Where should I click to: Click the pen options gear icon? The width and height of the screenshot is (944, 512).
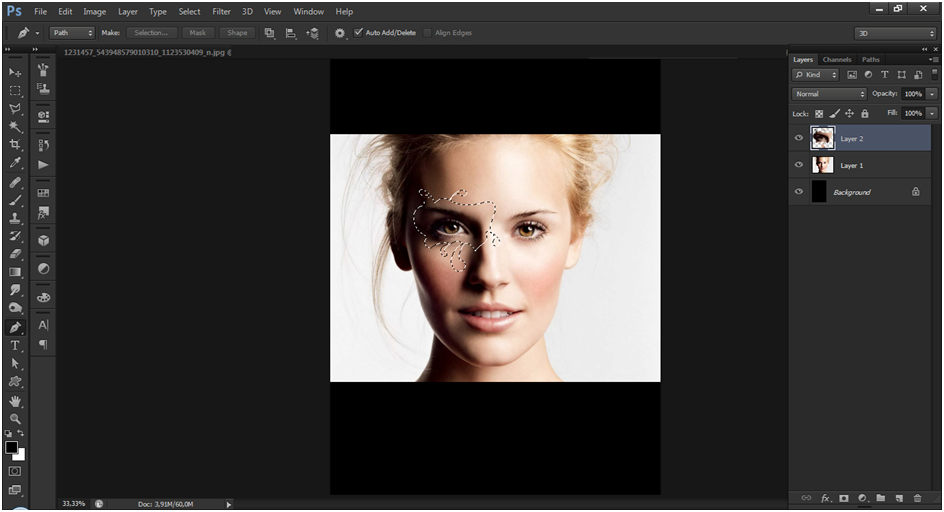point(340,33)
